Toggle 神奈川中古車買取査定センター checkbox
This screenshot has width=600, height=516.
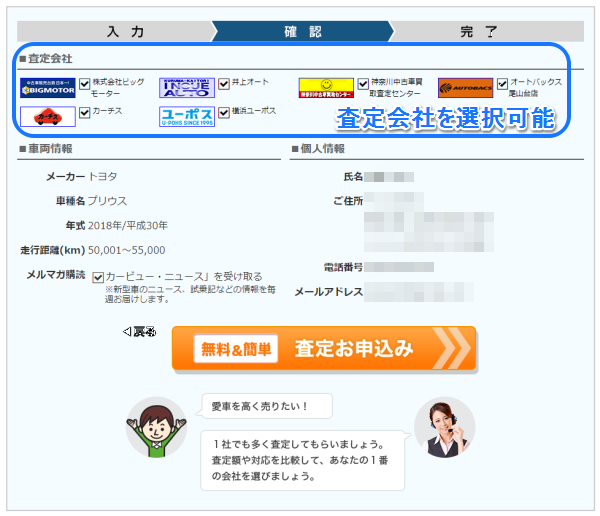click(x=363, y=84)
